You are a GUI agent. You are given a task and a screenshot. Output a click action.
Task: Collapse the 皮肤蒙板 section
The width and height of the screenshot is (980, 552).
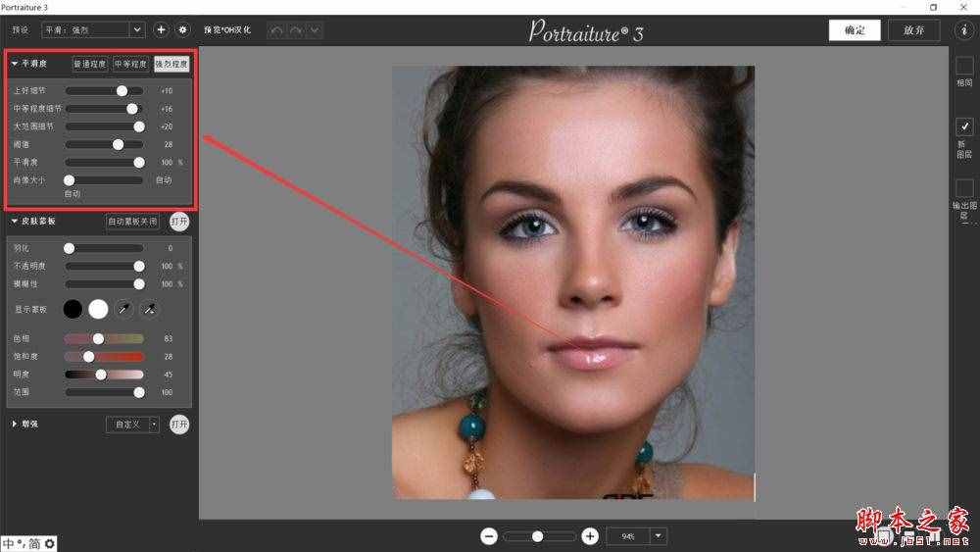(15, 222)
